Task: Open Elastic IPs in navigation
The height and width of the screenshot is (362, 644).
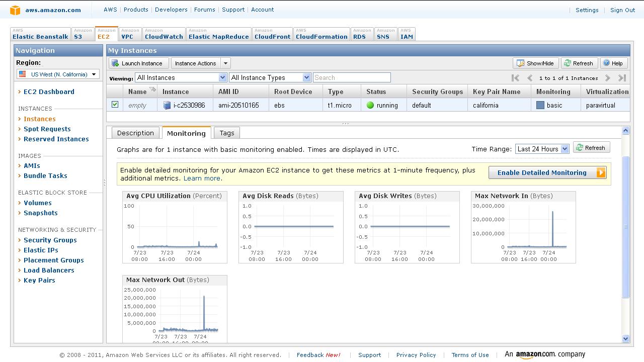Action: click(x=41, y=250)
